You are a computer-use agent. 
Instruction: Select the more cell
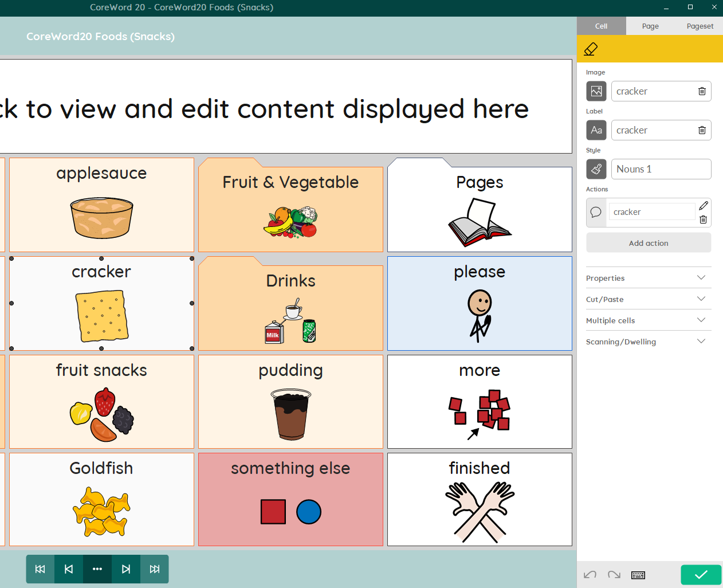(x=480, y=402)
